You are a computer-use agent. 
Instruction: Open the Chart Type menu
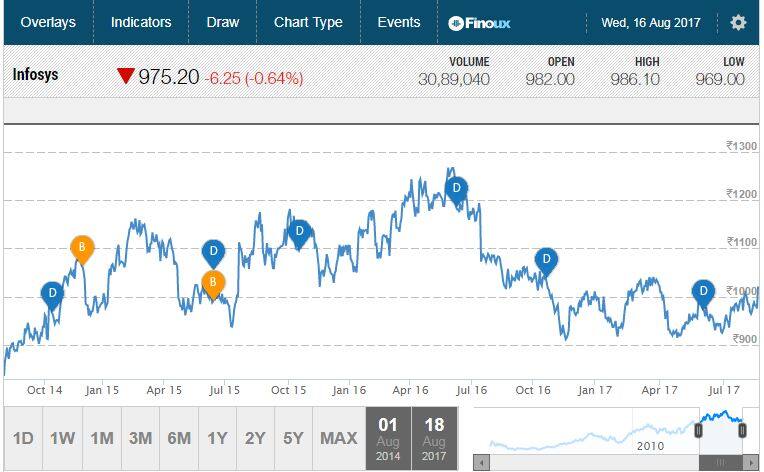(308, 22)
